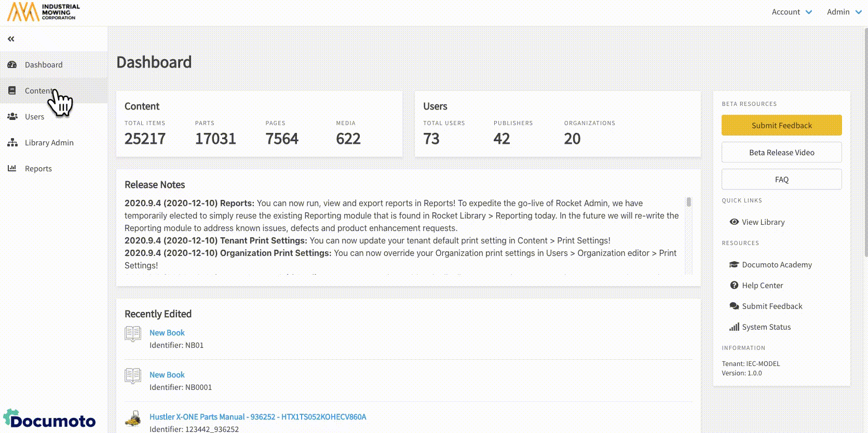Click the first New Book thumbnail icon
The width and height of the screenshot is (868, 433).
click(x=133, y=334)
